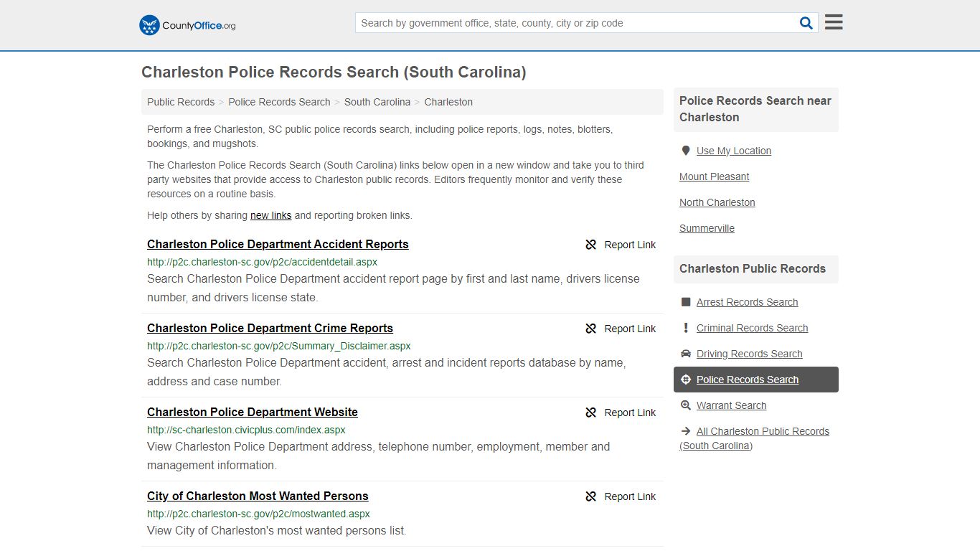Click the Charleston Public Records heading
The width and height of the screenshot is (980, 551).
pyautogui.click(x=753, y=268)
